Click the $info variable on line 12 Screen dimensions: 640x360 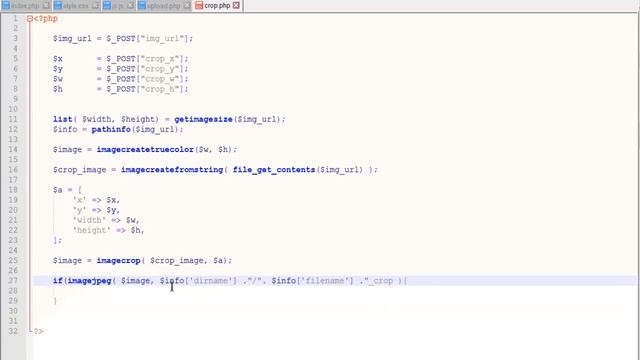coord(65,129)
